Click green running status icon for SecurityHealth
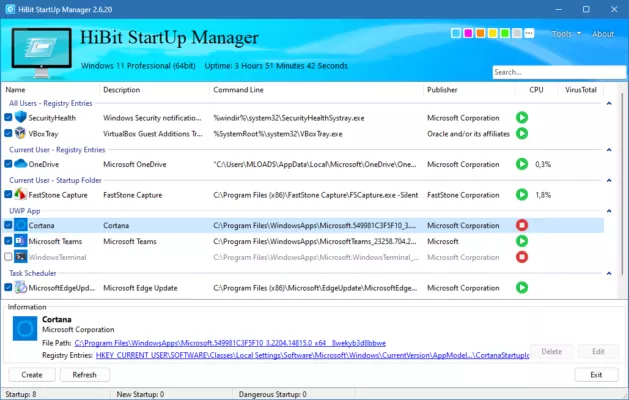 [x=522, y=118]
